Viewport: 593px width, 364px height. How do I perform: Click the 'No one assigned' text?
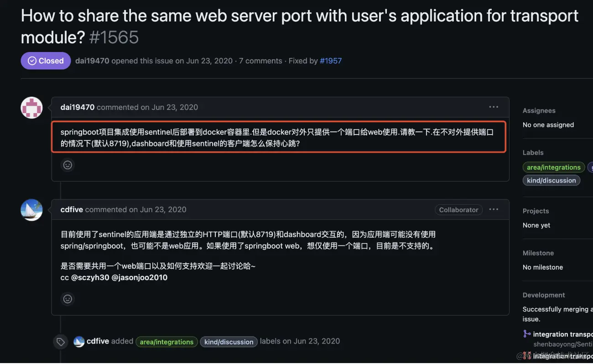548,125
